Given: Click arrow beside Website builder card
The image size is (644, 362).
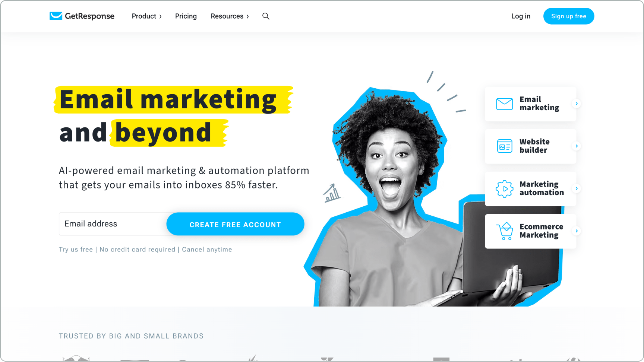Looking at the screenshot, I should click(577, 146).
